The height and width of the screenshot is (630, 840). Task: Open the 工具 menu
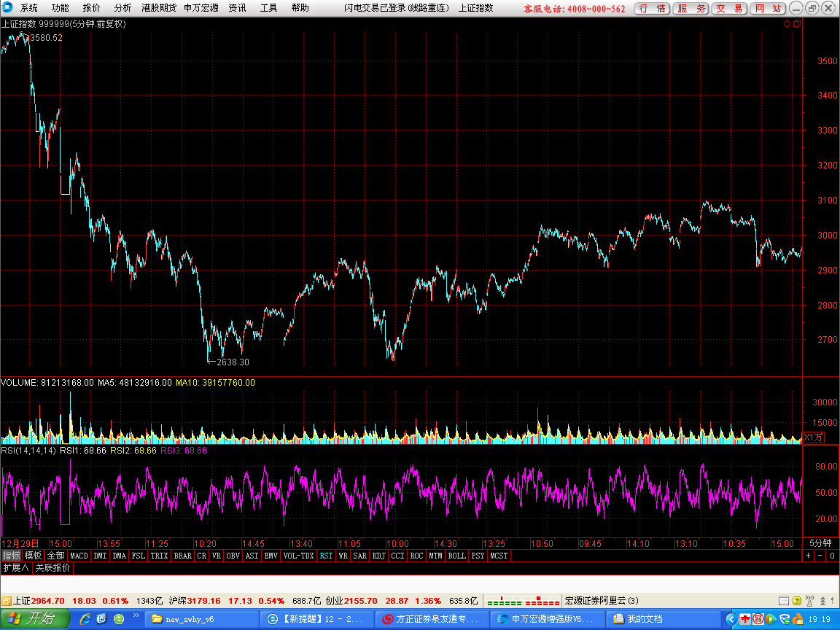268,8
